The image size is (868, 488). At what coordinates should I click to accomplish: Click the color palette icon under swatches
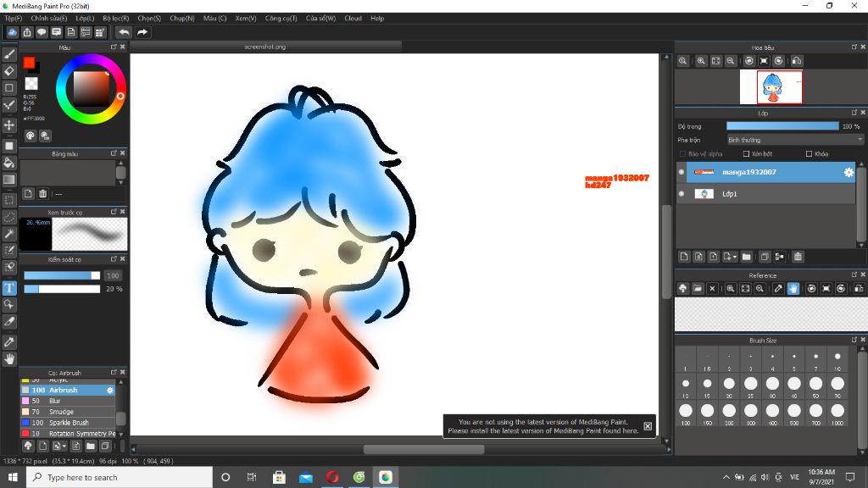coord(31,136)
